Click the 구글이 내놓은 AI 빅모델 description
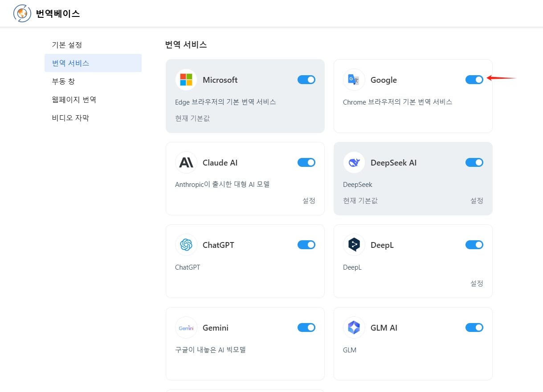The width and height of the screenshot is (543, 392). click(x=210, y=350)
